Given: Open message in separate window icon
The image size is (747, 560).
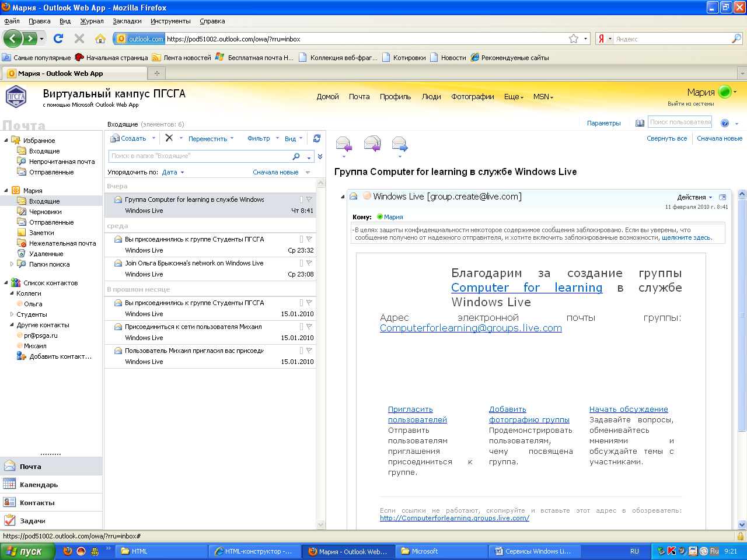Looking at the screenshot, I should tap(722, 197).
